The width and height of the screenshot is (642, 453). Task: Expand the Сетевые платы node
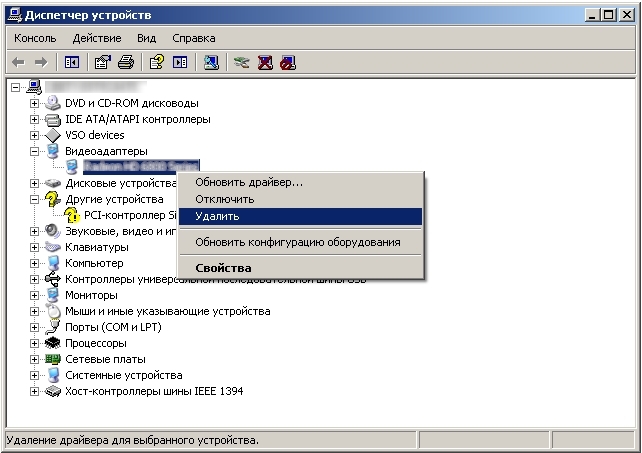pos(34,359)
